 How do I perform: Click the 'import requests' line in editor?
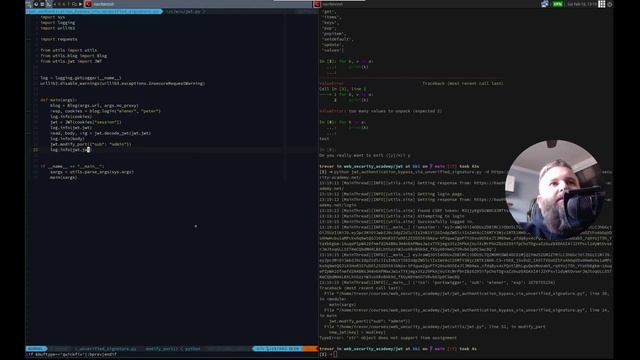59,39
